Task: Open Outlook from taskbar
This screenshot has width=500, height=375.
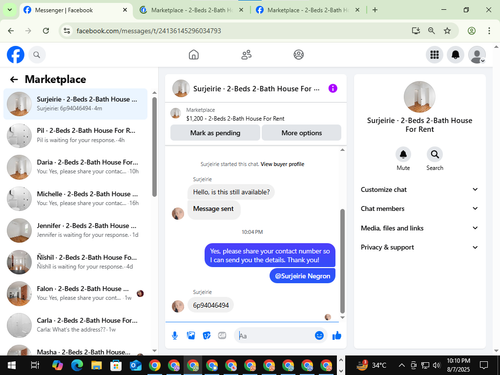Action: click(x=135, y=365)
